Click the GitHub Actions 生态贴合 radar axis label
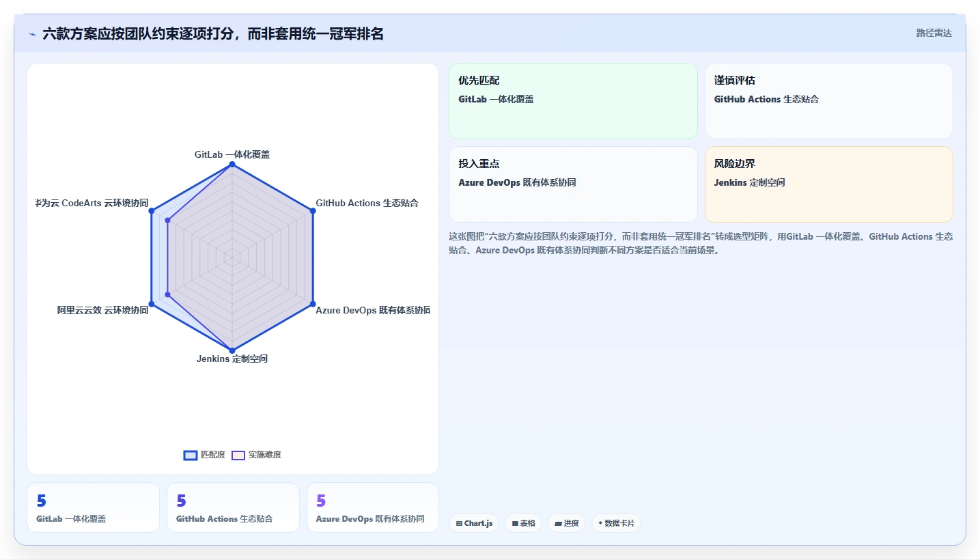Screen dimensions: 980x560 [367, 203]
